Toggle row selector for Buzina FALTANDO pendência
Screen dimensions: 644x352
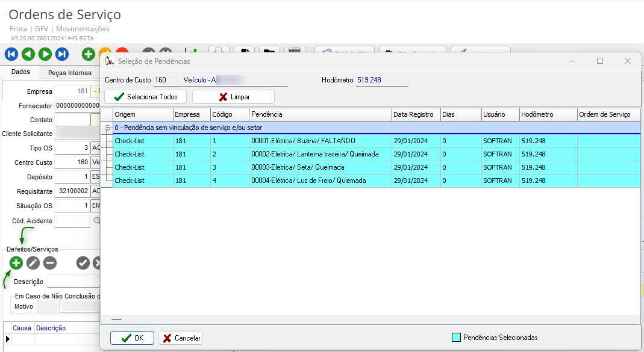[x=108, y=141]
